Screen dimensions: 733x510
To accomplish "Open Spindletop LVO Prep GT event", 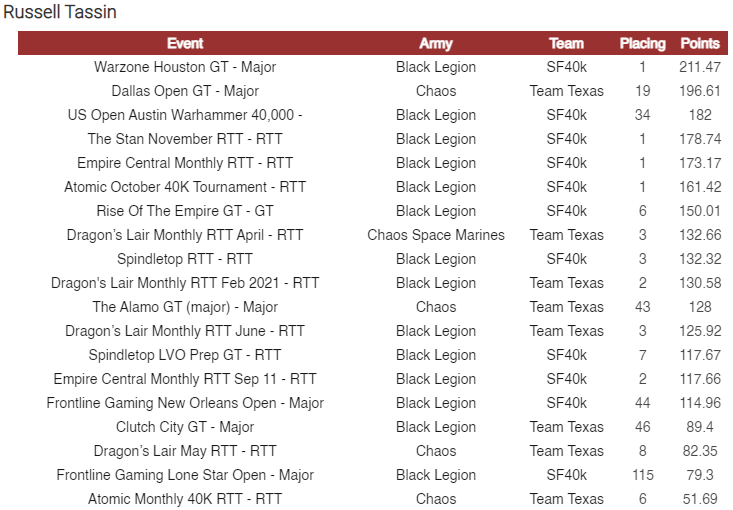I will click(x=185, y=355).
